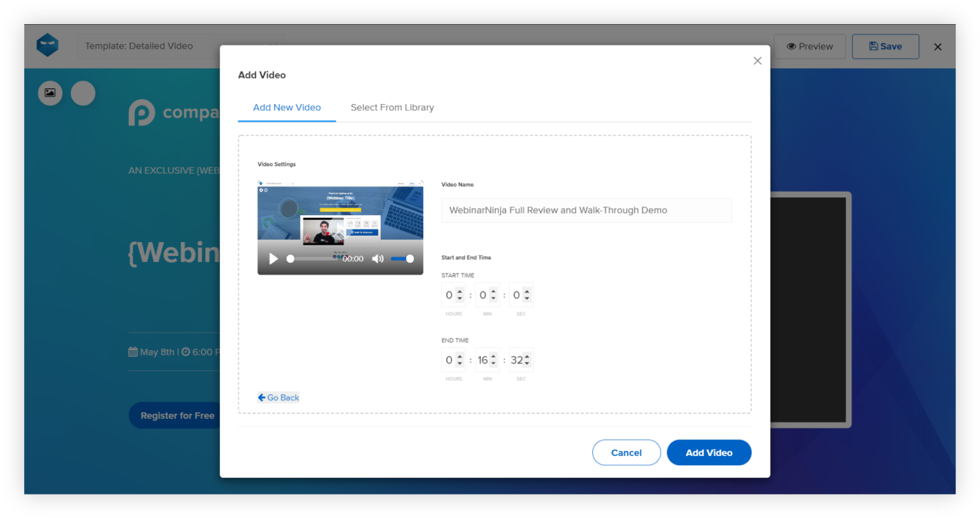Click the company logo on page background
The width and height of the screenshot is (980, 518).
click(174, 113)
